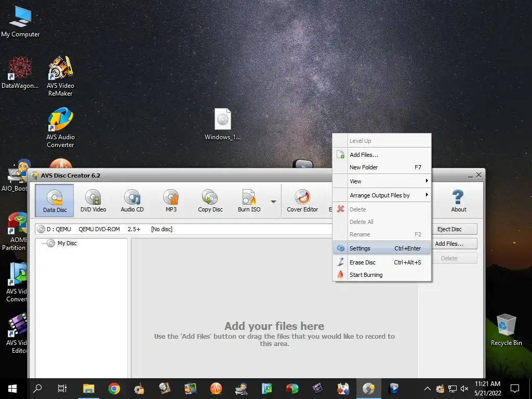Viewport: 532px width, 399px height.
Task: Switch to the MP3 disc project
Action: click(x=171, y=201)
